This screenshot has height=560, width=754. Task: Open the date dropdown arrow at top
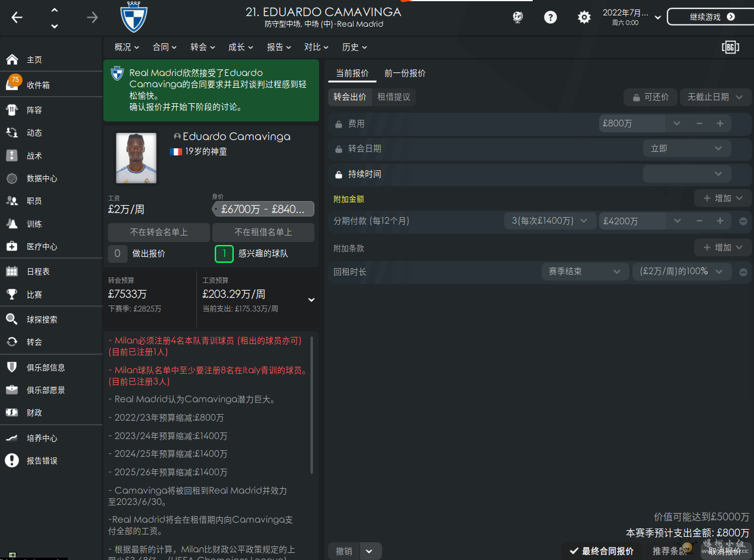coord(657,18)
